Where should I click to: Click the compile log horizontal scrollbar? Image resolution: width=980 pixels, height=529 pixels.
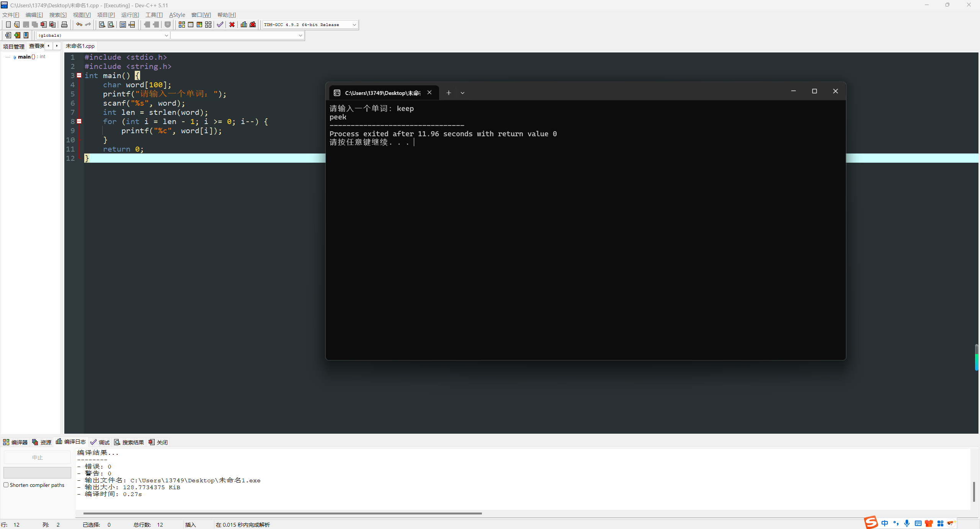tap(282, 513)
